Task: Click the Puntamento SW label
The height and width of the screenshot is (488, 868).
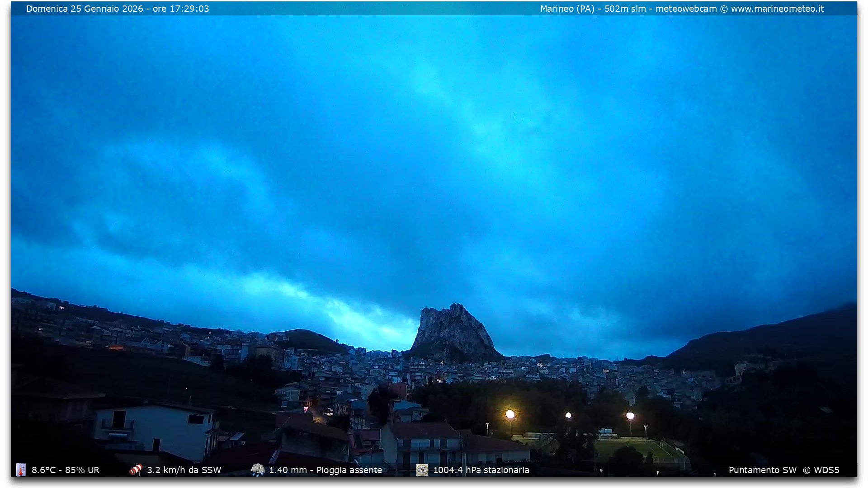Action: [762, 470]
